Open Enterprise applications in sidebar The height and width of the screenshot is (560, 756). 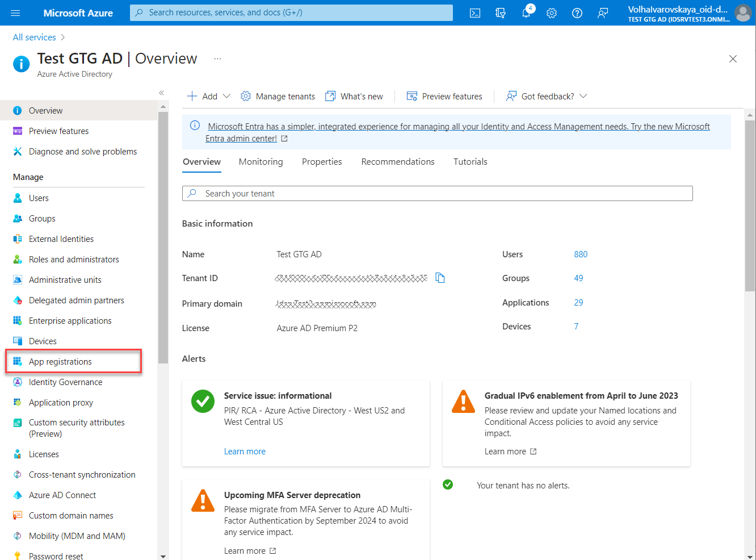pyautogui.click(x=70, y=321)
